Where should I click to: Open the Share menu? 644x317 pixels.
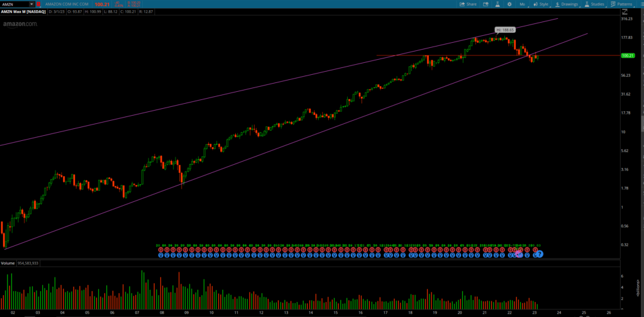click(x=468, y=4)
